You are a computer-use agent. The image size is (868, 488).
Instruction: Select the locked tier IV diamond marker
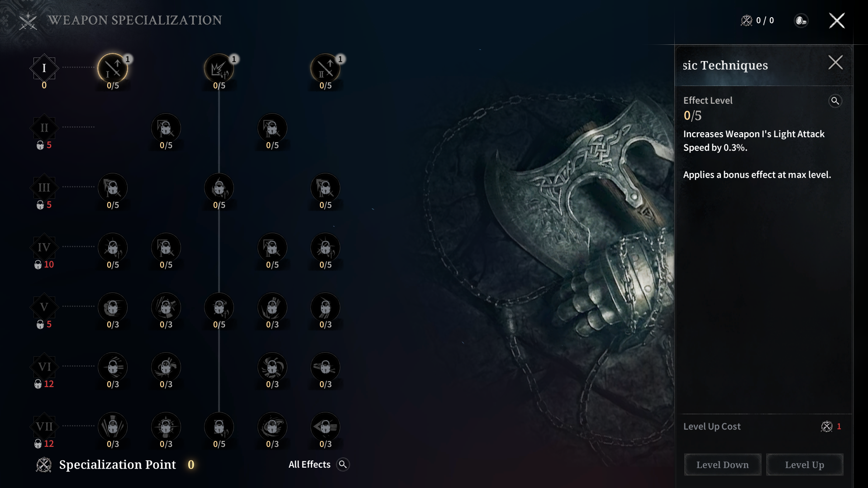(x=44, y=247)
